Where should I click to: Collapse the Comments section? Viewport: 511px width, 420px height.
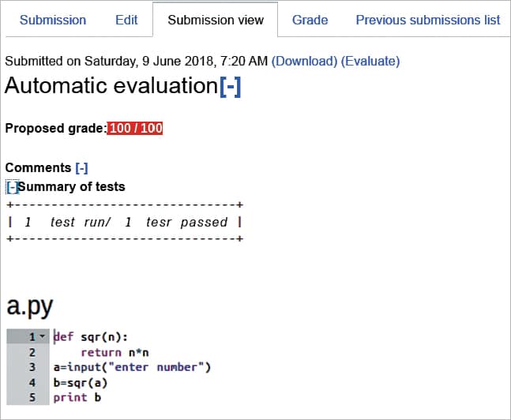pos(81,167)
